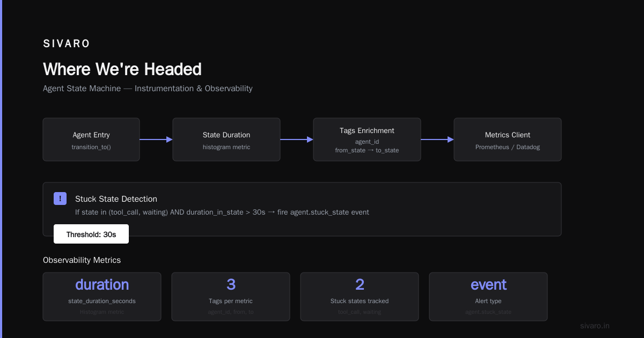
Task: Click the Where We're Headed title
Action: (x=122, y=69)
